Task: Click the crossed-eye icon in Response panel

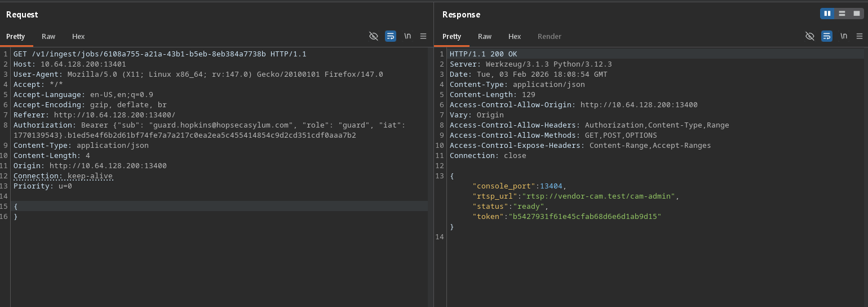Action: (809, 36)
